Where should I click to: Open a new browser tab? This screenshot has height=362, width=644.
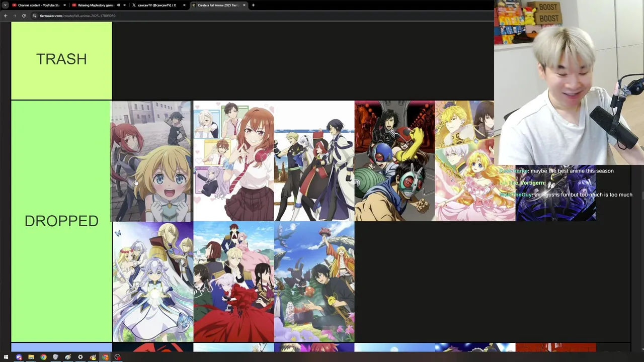(x=253, y=5)
